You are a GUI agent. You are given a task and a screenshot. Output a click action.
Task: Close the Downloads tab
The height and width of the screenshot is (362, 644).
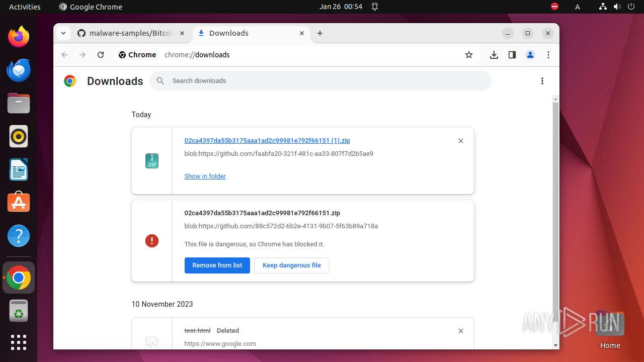302,33
